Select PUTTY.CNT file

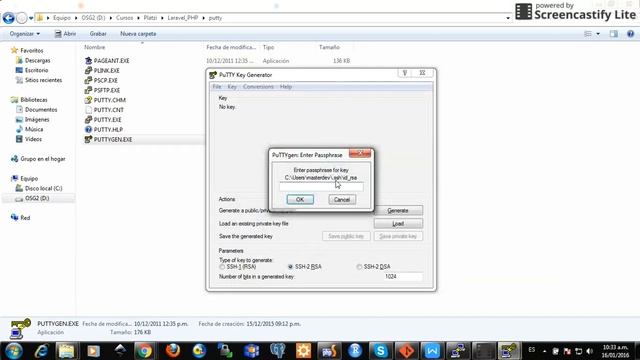(109, 110)
